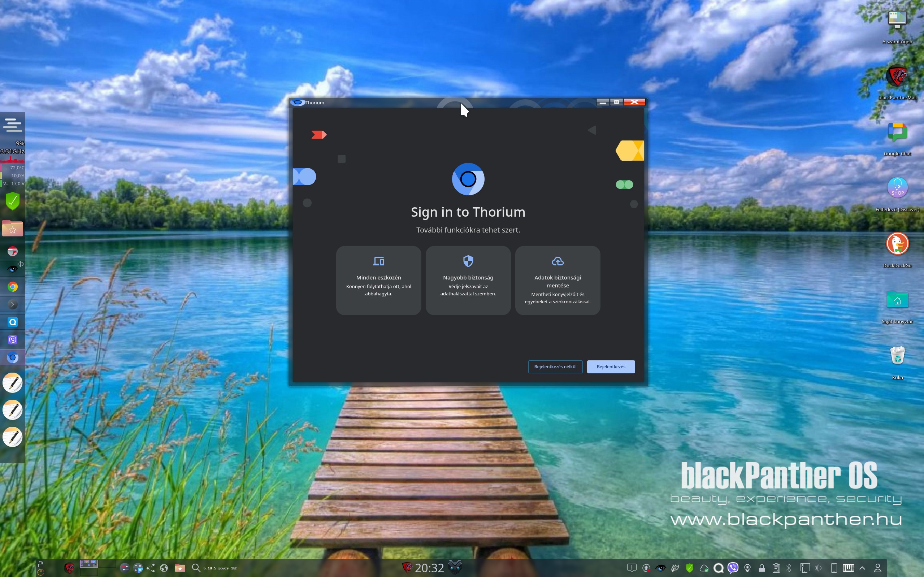Viewport: 924px width, 577px height.
Task: Expand the hidden system tray icons arrow
Action: tap(862, 568)
